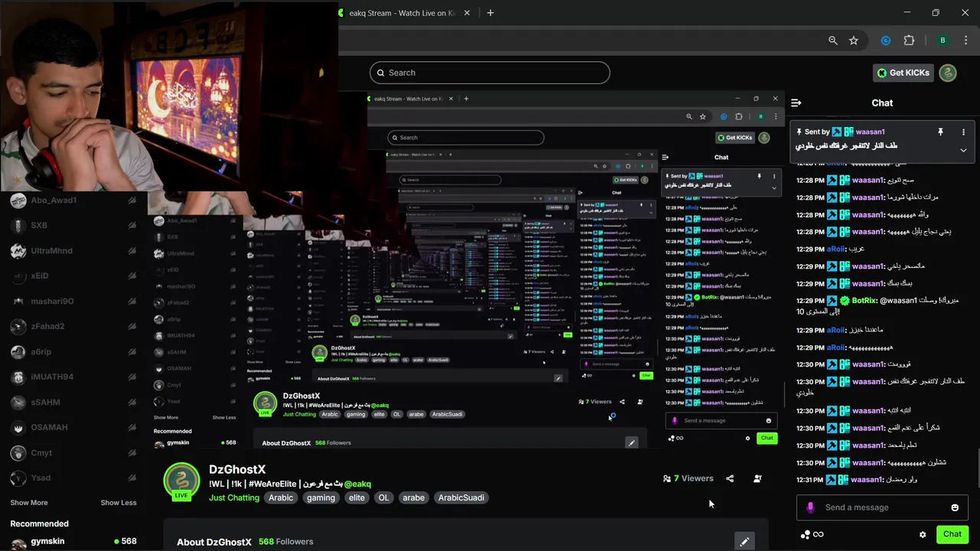
Task: Open DzGhostX channel name
Action: (237, 469)
